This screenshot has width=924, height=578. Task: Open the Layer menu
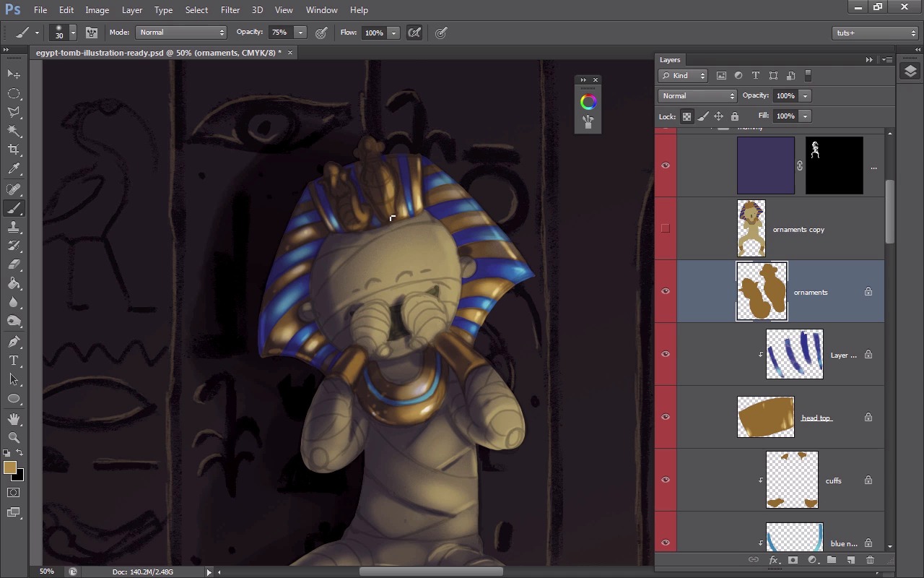(x=131, y=10)
